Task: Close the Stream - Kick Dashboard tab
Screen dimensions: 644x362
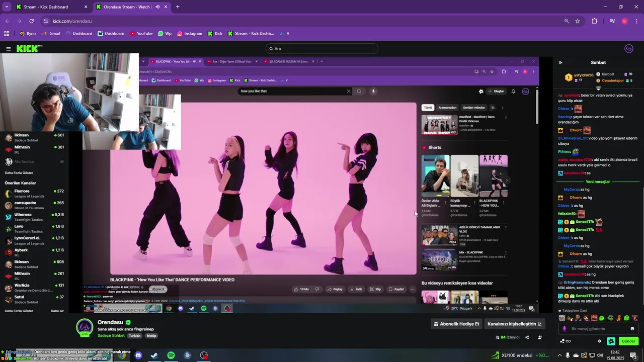Action: 86,7
